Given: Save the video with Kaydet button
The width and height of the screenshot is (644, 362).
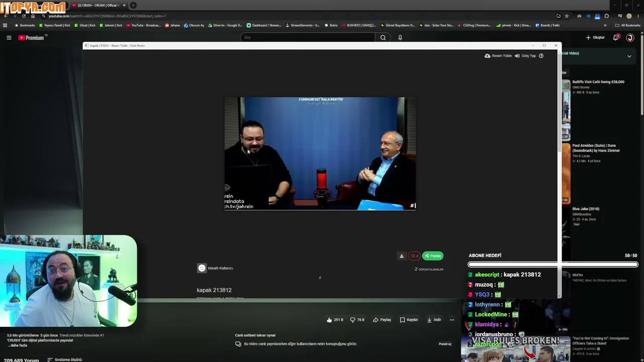Looking at the screenshot, I should point(409,320).
